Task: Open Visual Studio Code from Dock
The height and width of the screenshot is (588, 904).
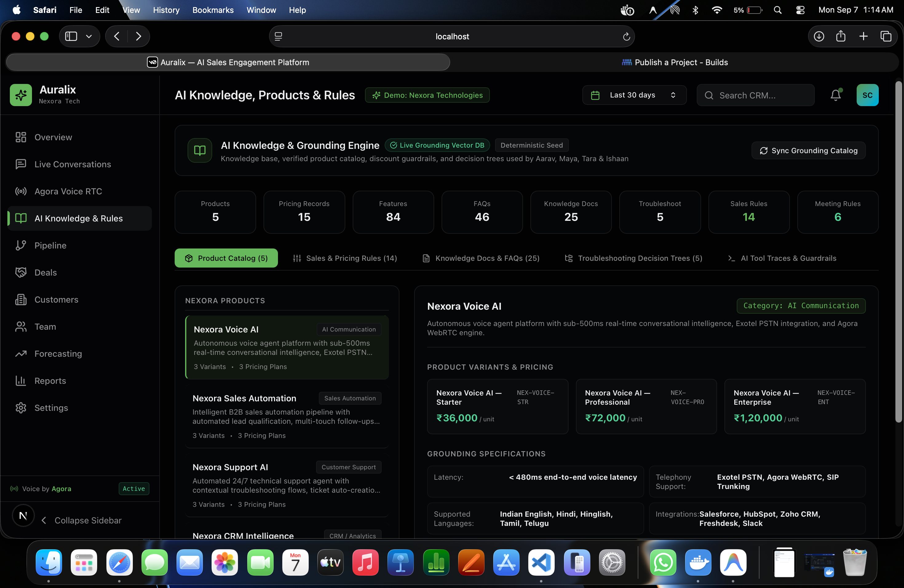Action: tap(541, 562)
